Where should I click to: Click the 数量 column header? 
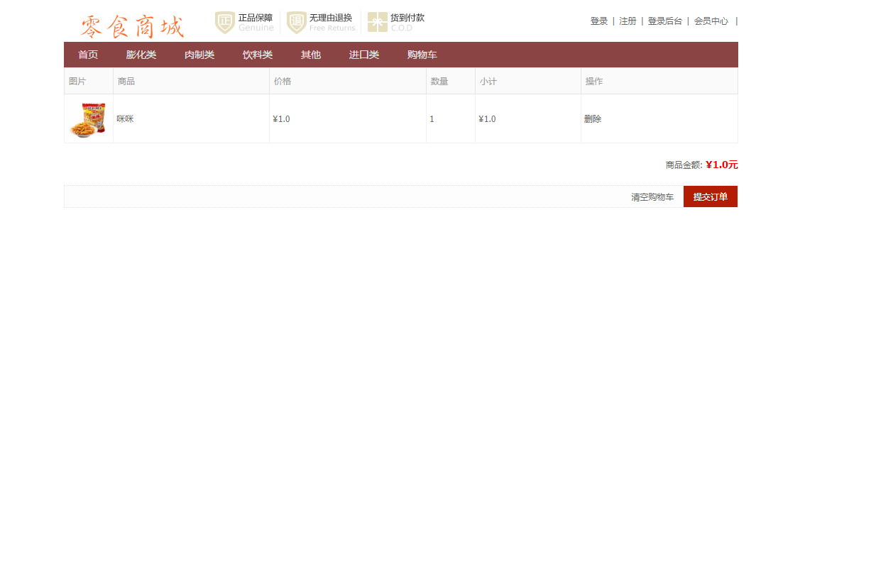[439, 82]
